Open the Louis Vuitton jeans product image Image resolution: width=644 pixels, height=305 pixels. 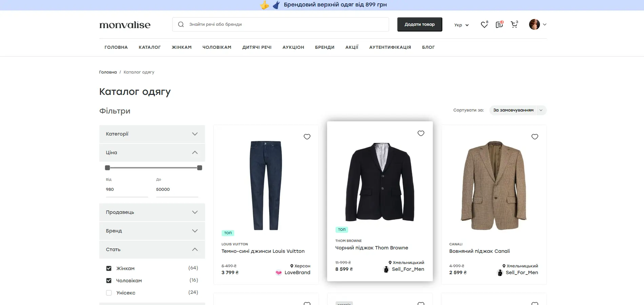pos(266,185)
